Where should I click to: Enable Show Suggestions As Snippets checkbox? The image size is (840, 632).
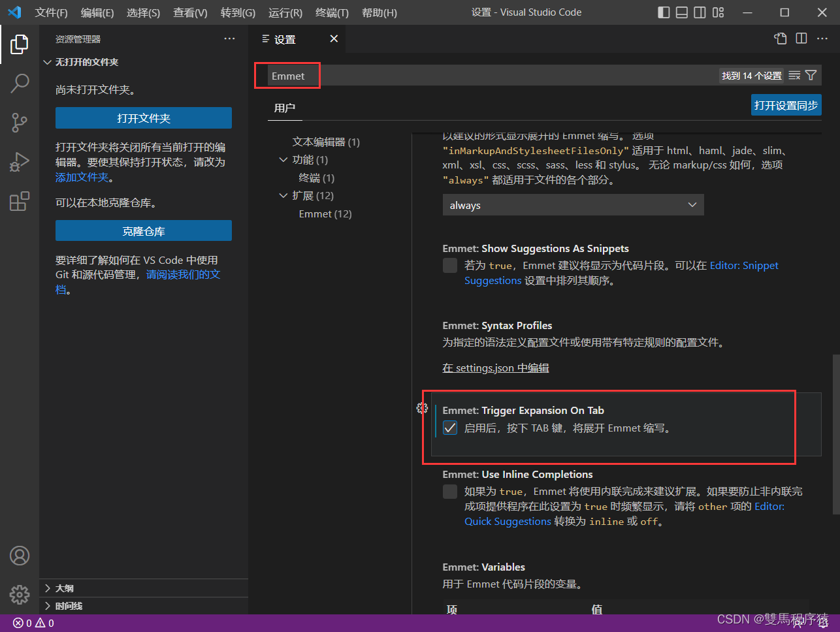coord(450,265)
